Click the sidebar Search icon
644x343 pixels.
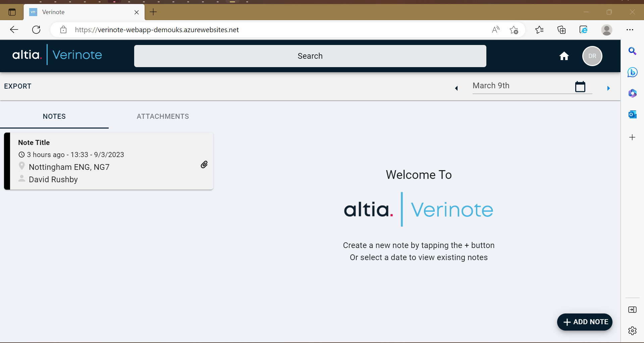tap(632, 51)
